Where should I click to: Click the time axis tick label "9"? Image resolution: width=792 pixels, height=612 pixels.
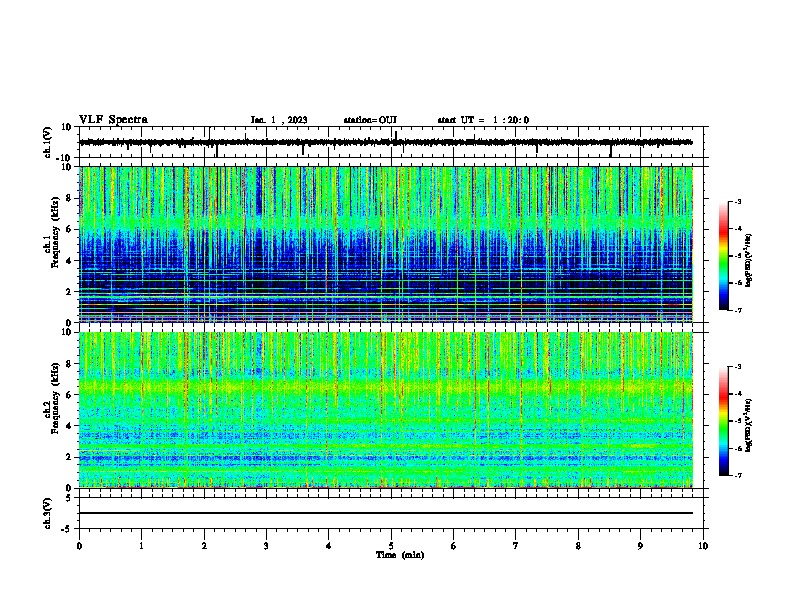coord(640,546)
